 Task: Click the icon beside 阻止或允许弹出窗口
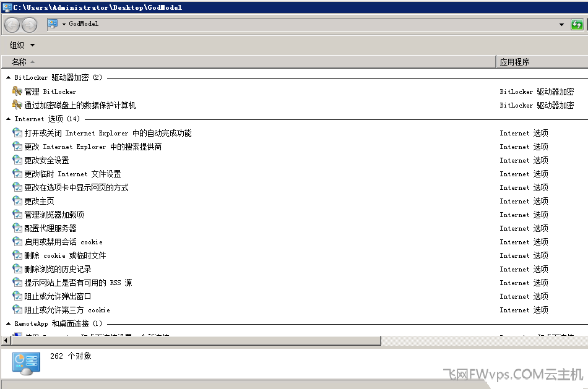click(x=17, y=296)
